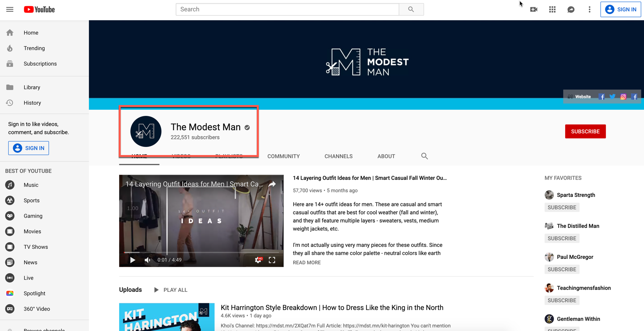The width and height of the screenshot is (644, 331).
Task: Switch to the ABOUT tab
Action: pos(386,156)
